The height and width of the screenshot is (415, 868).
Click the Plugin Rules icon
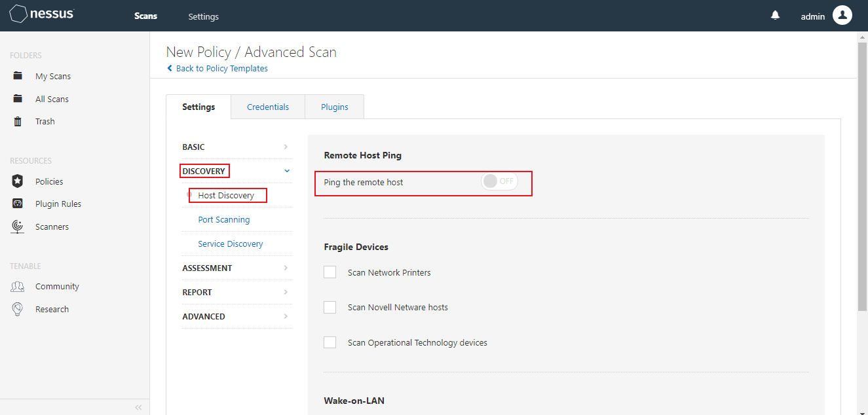(x=18, y=204)
